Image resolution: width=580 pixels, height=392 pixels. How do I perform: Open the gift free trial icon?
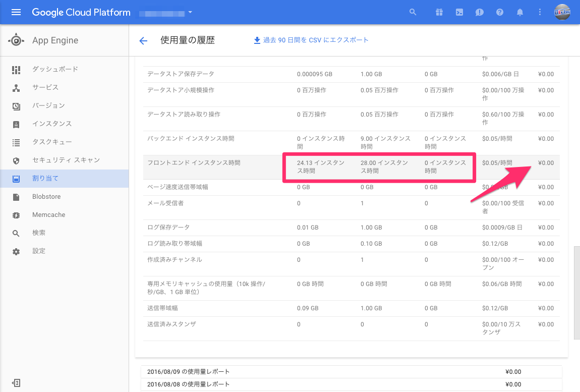pyautogui.click(x=439, y=12)
